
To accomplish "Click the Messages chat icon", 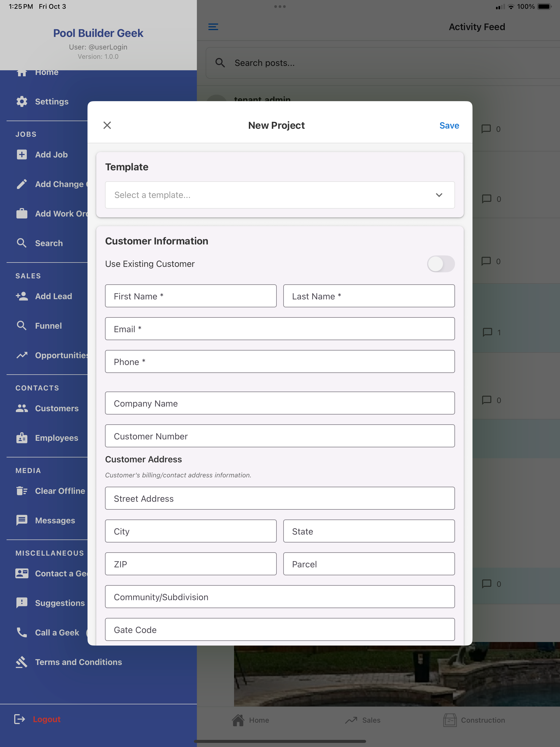I will (22, 520).
